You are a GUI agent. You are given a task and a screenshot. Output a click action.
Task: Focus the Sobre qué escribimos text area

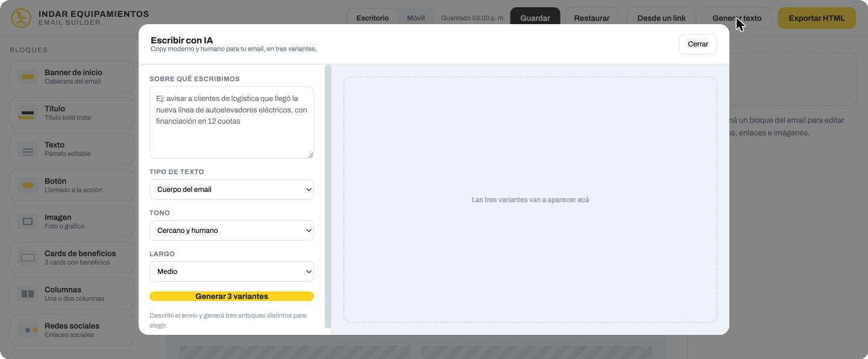(x=231, y=122)
